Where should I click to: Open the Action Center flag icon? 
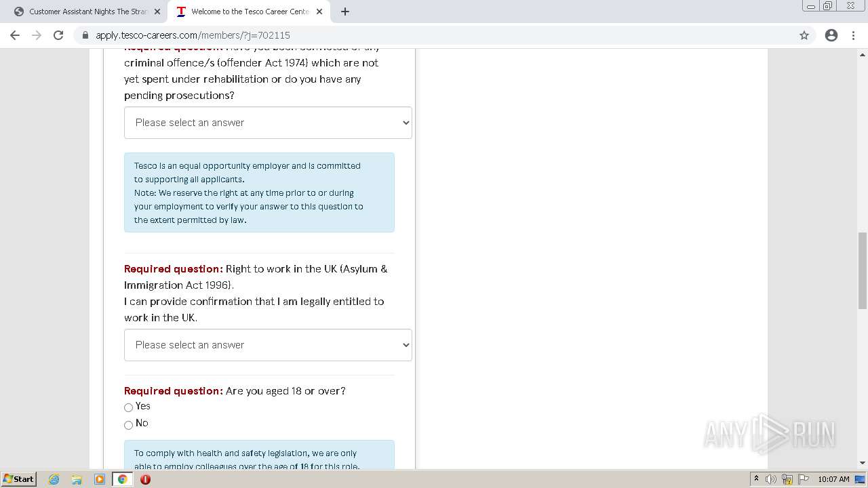pos(804,479)
